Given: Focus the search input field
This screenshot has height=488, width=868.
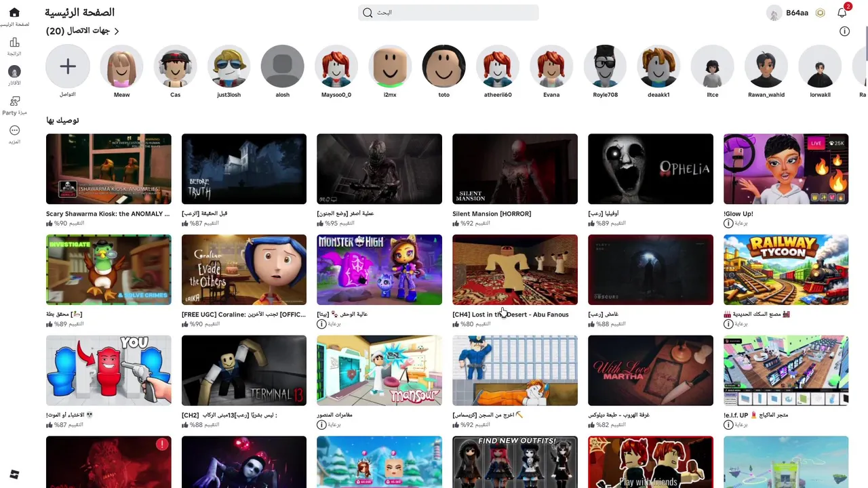Looking at the screenshot, I should [448, 13].
